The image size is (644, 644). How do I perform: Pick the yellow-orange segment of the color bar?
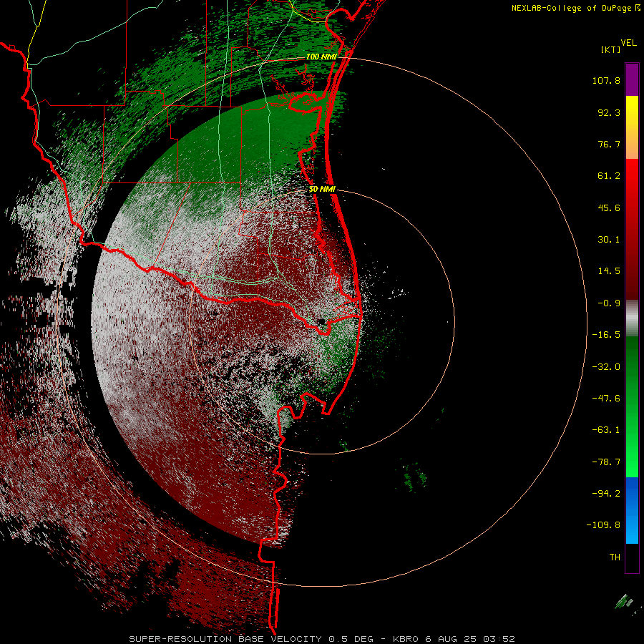(632, 127)
